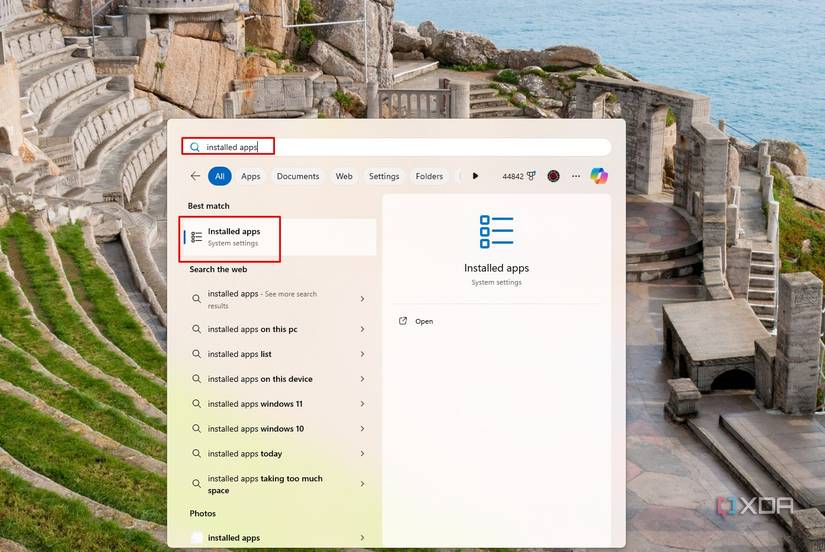Expand chevron for 'installed apps taking too much space'
This screenshot has height=552, width=825.
pos(363,484)
